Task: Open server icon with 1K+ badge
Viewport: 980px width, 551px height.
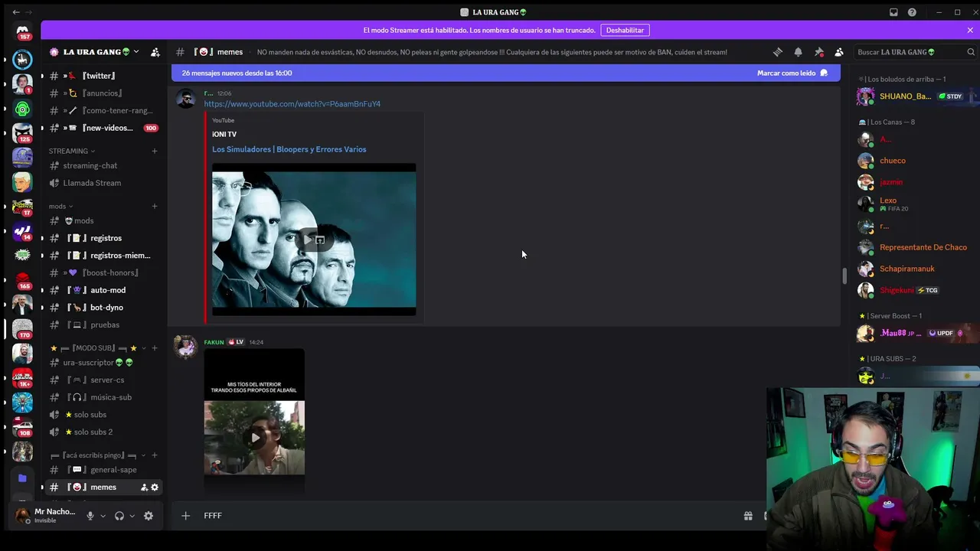Action: [x=22, y=378]
